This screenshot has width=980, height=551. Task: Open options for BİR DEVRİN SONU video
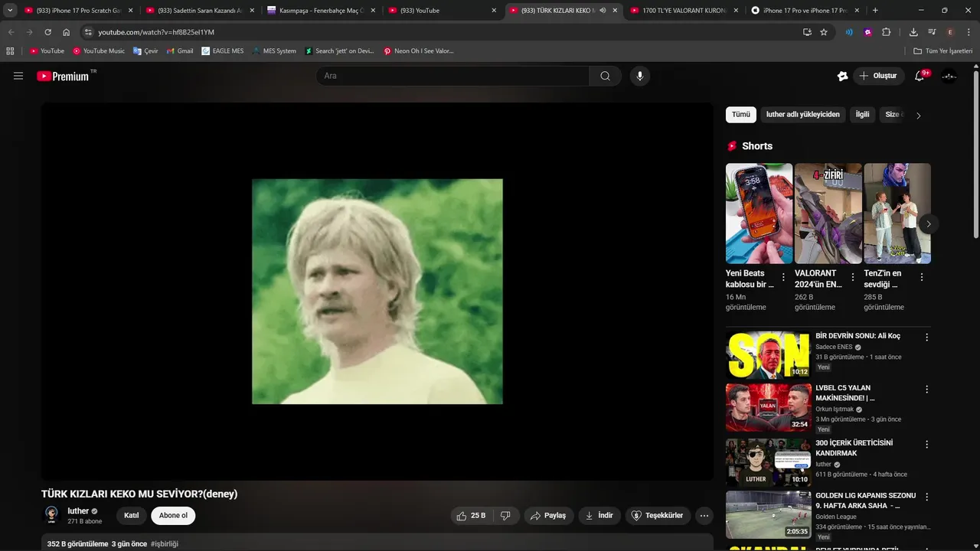(926, 337)
